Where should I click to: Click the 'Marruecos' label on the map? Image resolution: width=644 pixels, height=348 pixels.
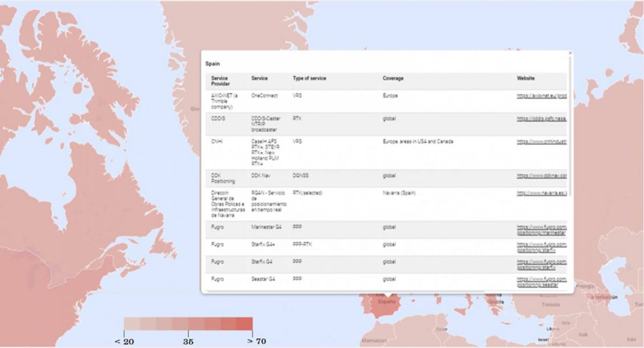tap(374, 340)
